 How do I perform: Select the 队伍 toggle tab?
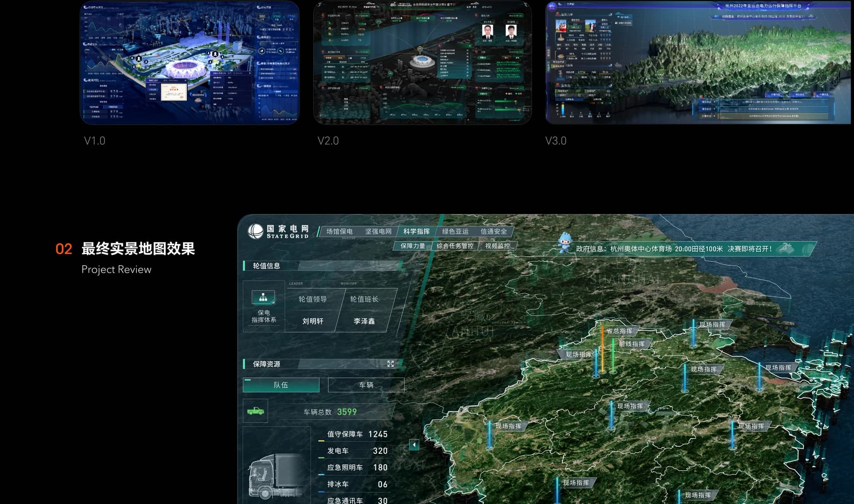click(x=281, y=385)
